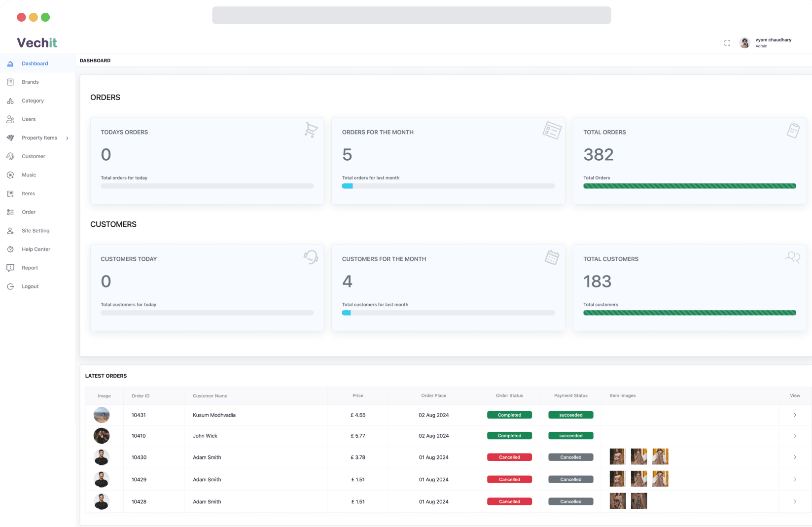Click the Users icon in sidebar
Screen dimensions: 812x527
pos(10,119)
